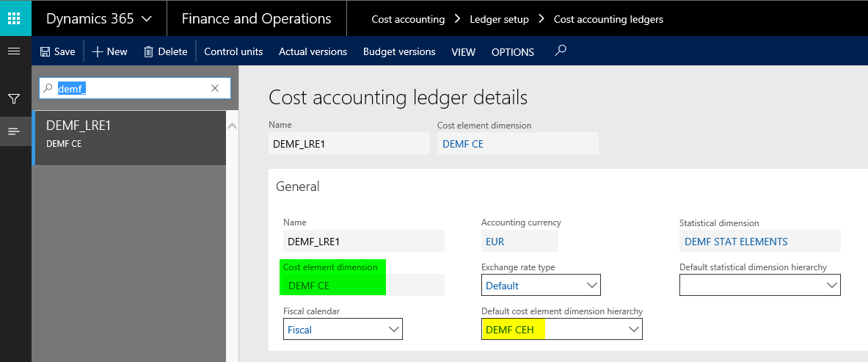Expand Default cost element dimension hierarchy dropdown
The image size is (868, 362).
click(x=634, y=330)
